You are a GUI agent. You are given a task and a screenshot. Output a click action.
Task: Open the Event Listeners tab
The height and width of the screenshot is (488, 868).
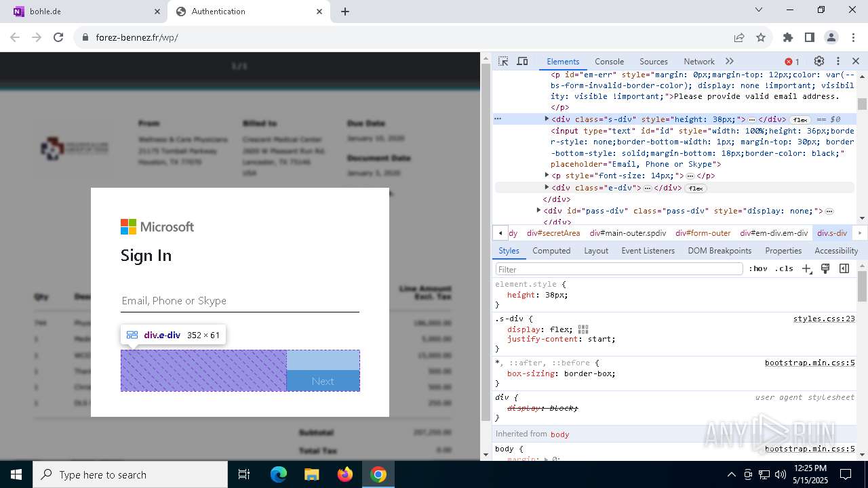(x=648, y=250)
